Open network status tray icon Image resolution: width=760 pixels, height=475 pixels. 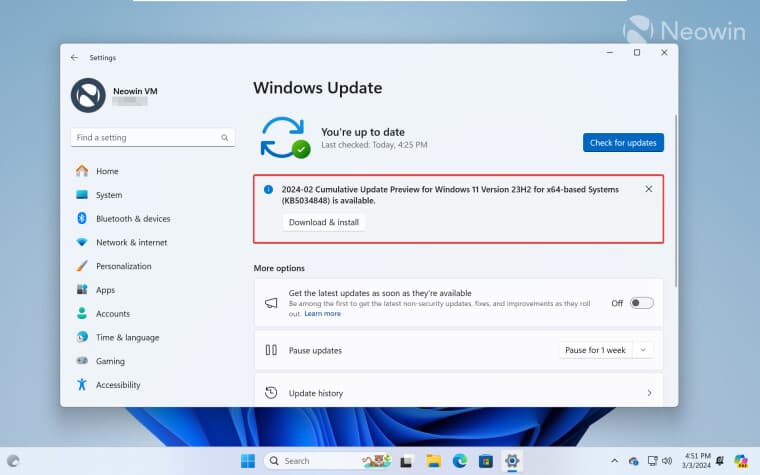pyautogui.click(x=653, y=460)
